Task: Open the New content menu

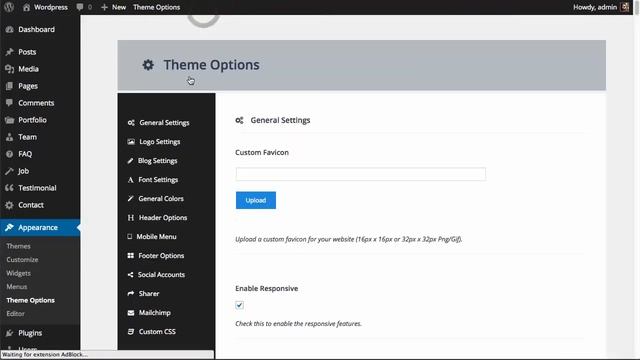Action: 113,7
